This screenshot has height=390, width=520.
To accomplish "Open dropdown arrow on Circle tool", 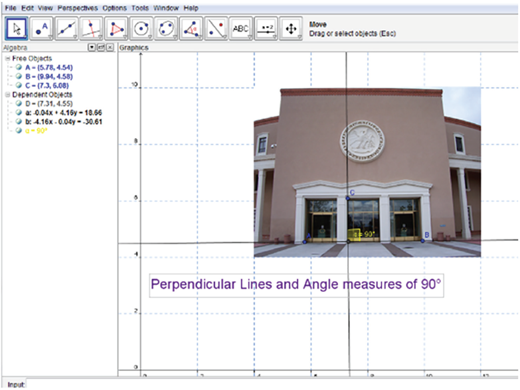I will (x=150, y=37).
